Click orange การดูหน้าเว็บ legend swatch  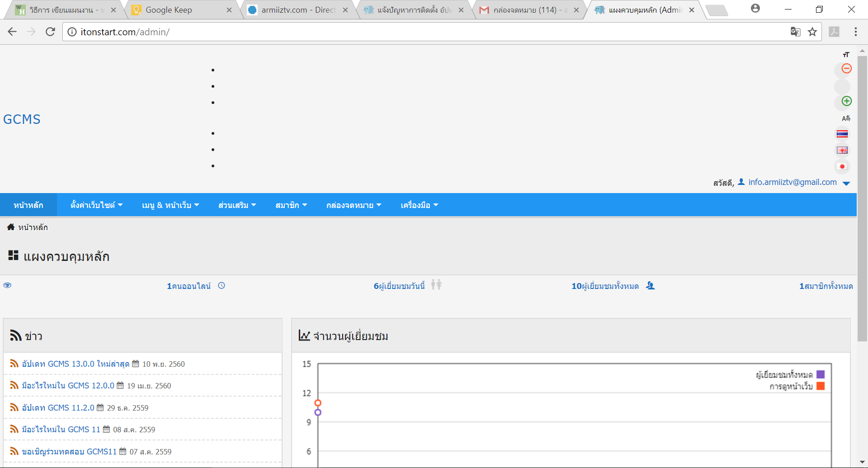[821, 386]
